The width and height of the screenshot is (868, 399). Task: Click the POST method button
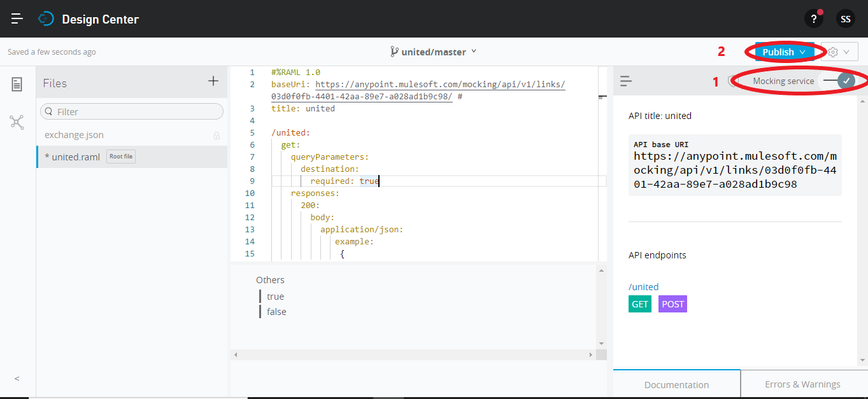pyautogui.click(x=672, y=304)
